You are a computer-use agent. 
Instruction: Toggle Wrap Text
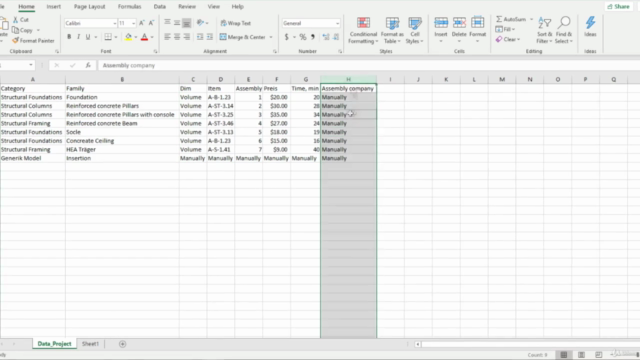pos(236,23)
